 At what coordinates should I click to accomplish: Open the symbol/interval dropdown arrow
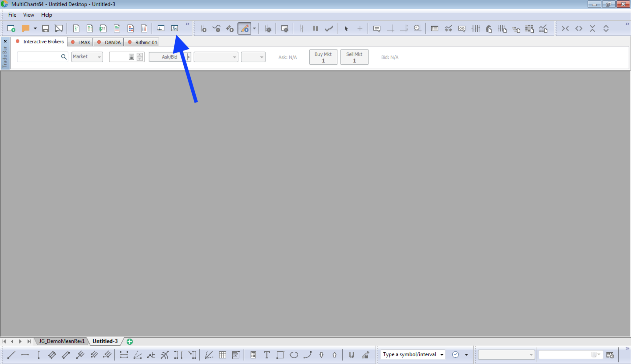point(442,354)
